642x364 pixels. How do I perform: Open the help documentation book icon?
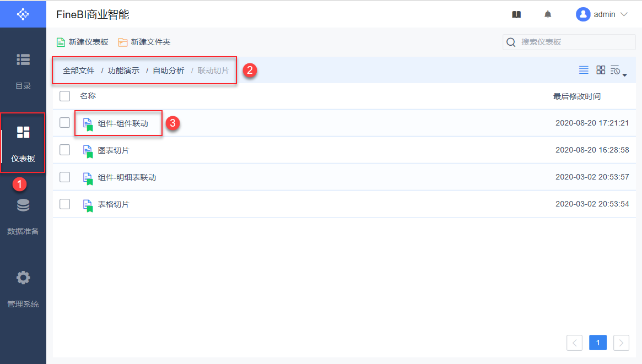pos(516,15)
